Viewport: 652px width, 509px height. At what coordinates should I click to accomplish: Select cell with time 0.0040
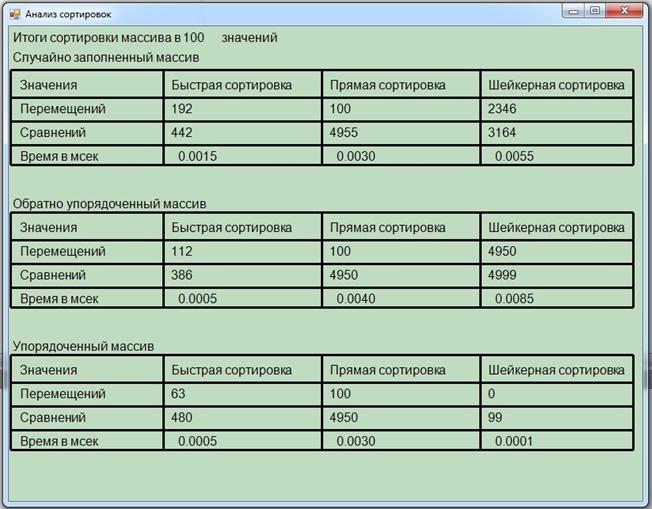(x=401, y=298)
